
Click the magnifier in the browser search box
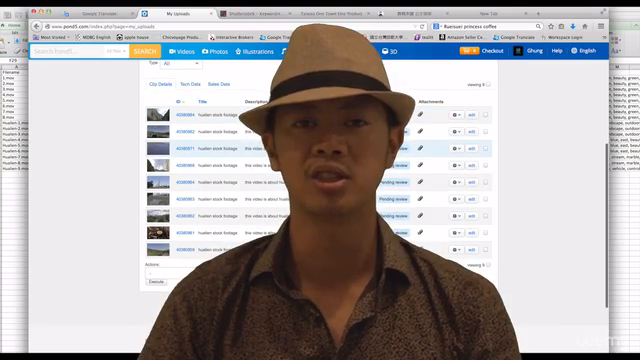(538, 26)
